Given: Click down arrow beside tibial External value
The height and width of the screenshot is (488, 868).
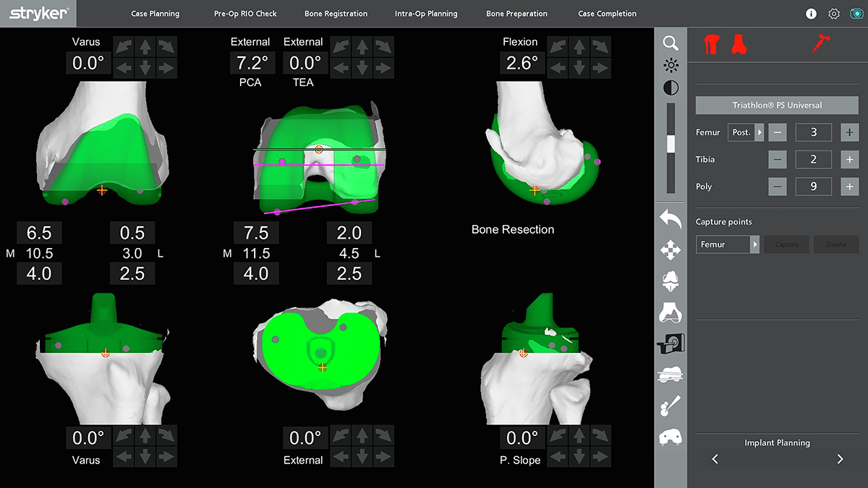Looking at the screenshot, I should click(362, 457).
